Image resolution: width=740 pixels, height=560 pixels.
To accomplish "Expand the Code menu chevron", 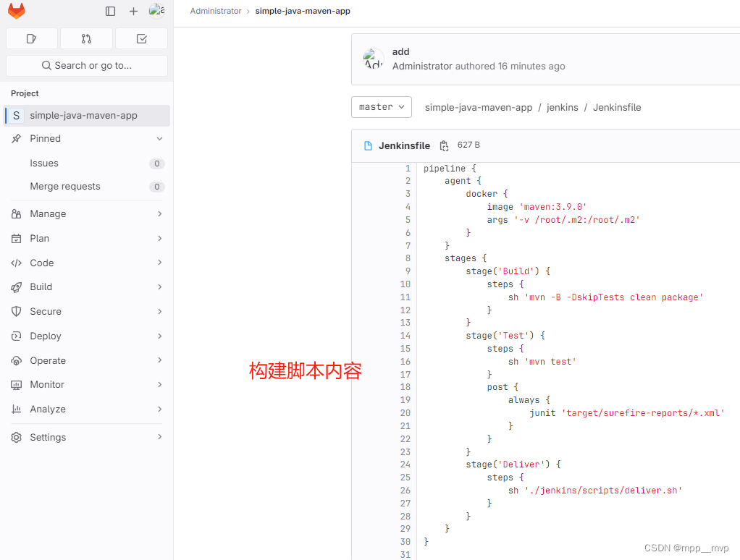I will (159, 263).
